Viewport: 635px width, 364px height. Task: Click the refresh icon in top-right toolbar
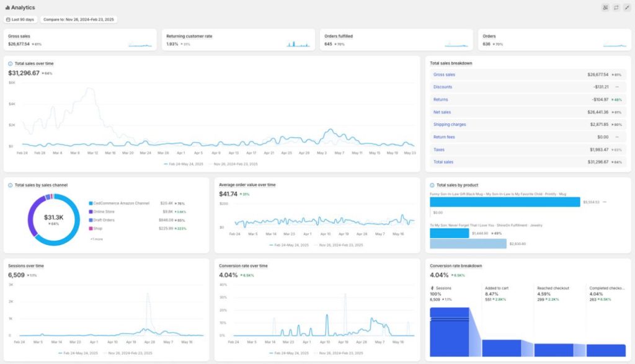point(616,7)
